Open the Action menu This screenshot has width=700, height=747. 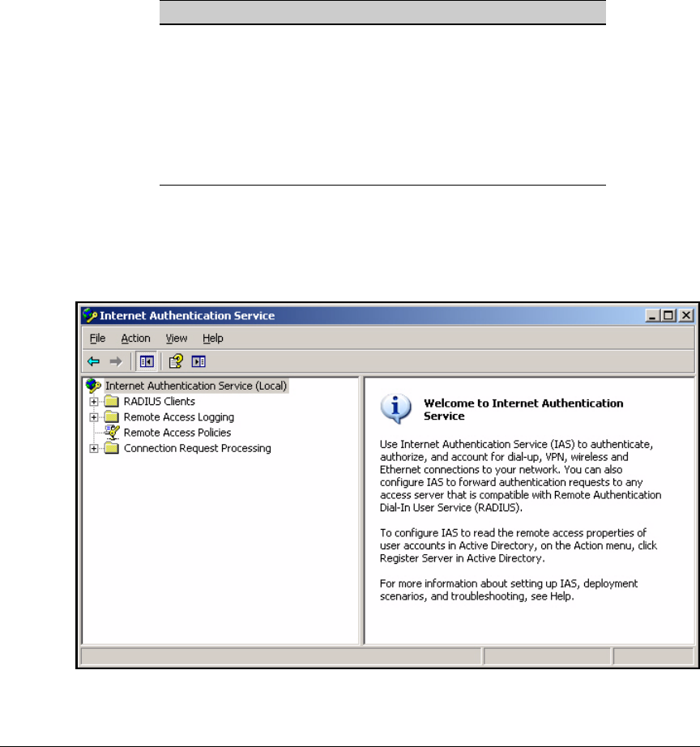coord(135,338)
